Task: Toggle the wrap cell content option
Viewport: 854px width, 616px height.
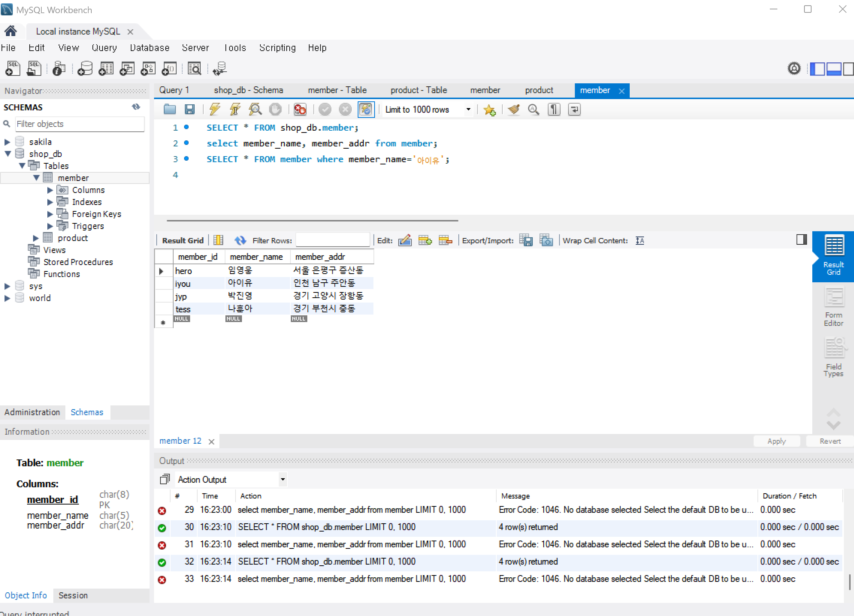Action: point(640,241)
